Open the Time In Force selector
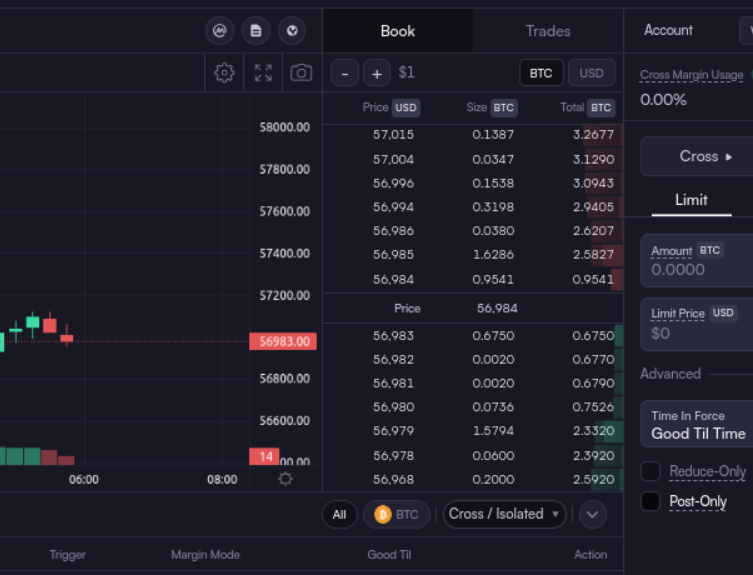Viewport: 753px width, 575px height. 698,425
